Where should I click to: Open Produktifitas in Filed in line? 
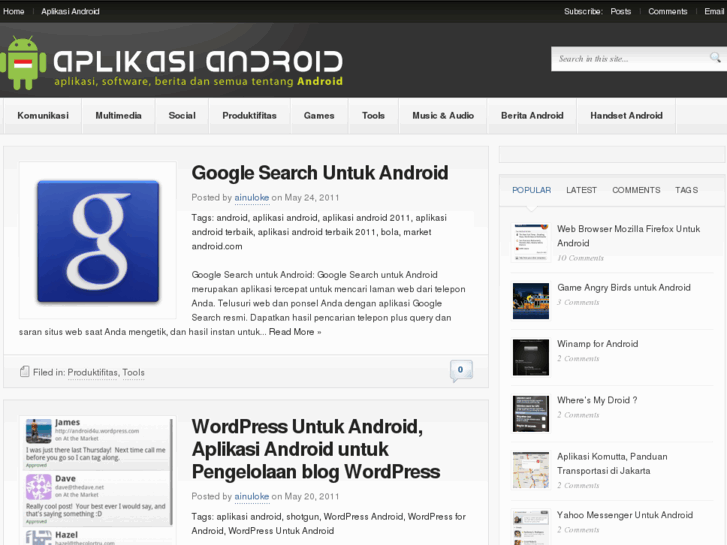93,372
